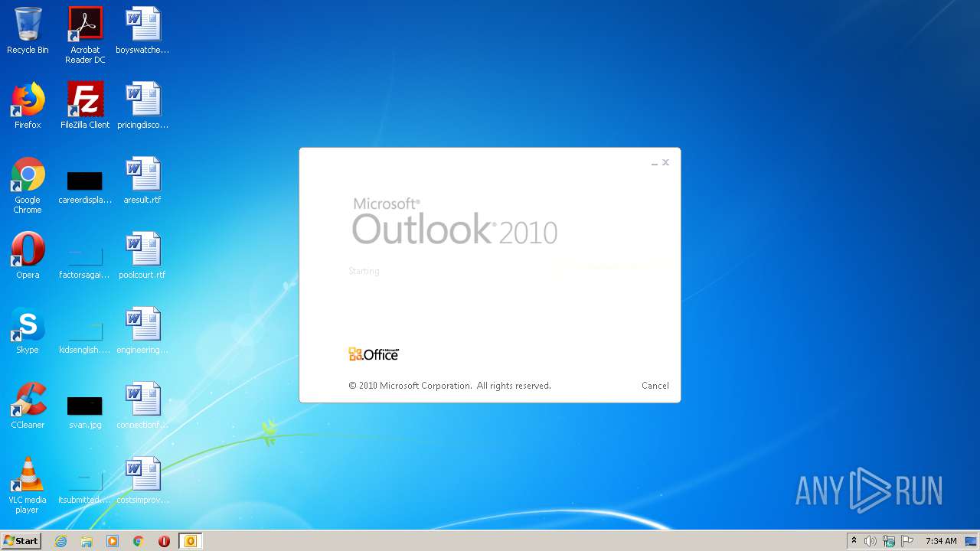This screenshot has height=551, width=980.
Task: Open network status tray icon
Action: [889, 541]
